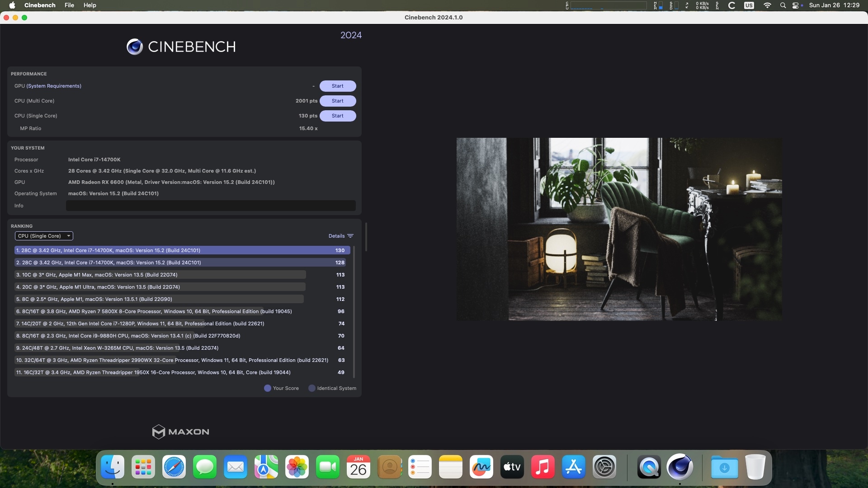868x488 pixels.
Task: Click the US input source indicator
Action: 749,5
